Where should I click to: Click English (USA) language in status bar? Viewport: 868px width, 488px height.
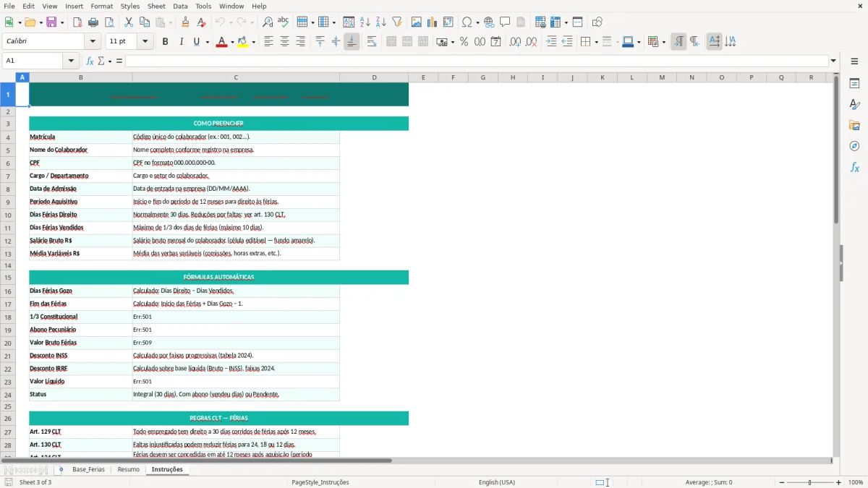point(496,482)
